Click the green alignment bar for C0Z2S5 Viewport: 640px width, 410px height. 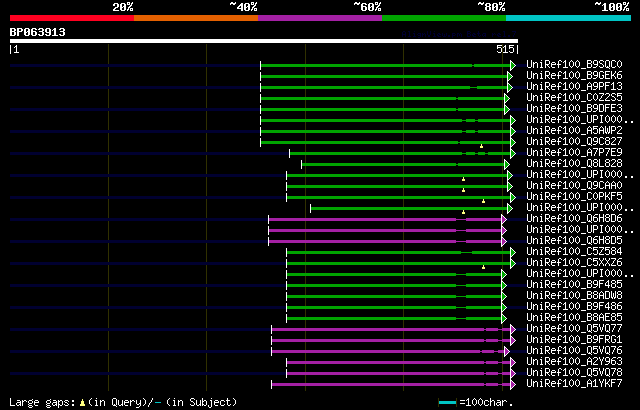pyautogui.click(x=382, y=98)
